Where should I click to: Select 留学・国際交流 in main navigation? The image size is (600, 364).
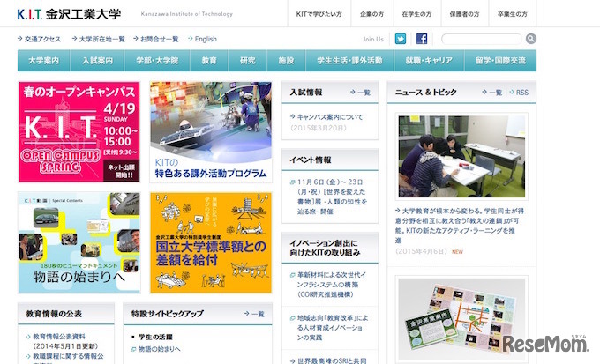tap(500, 61)
